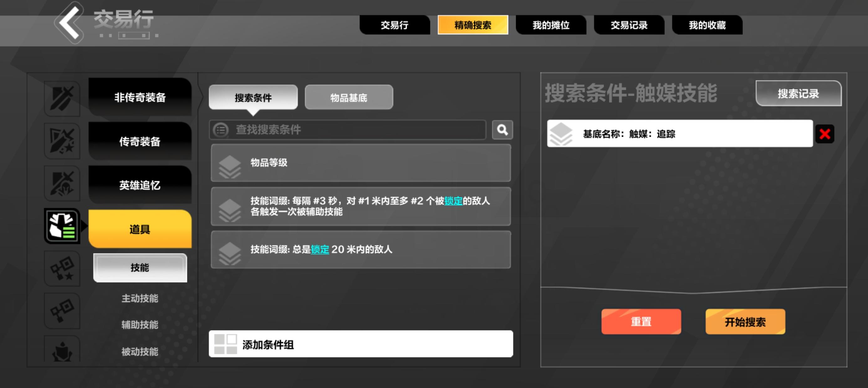This screenshot has width=868, height=388.
Task: Click the non-legendary equipment sword icon
Action: [x=62, y=98]
